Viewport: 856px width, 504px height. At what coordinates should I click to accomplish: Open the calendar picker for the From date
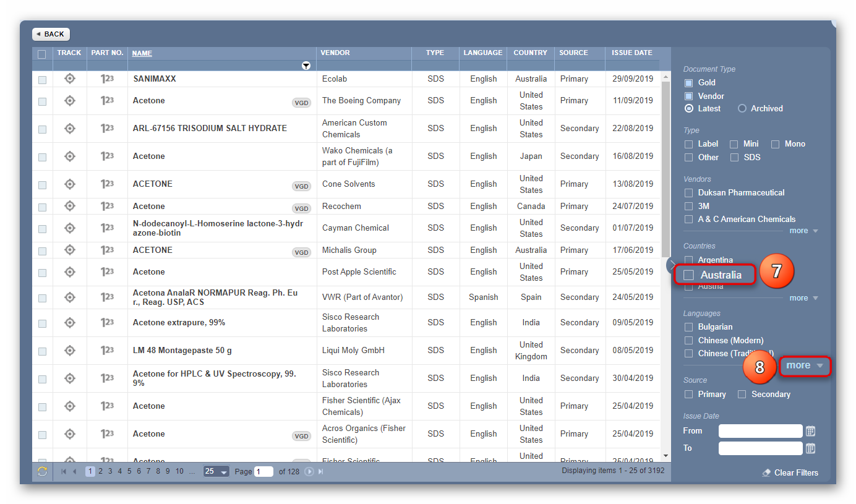click(810, 431)
